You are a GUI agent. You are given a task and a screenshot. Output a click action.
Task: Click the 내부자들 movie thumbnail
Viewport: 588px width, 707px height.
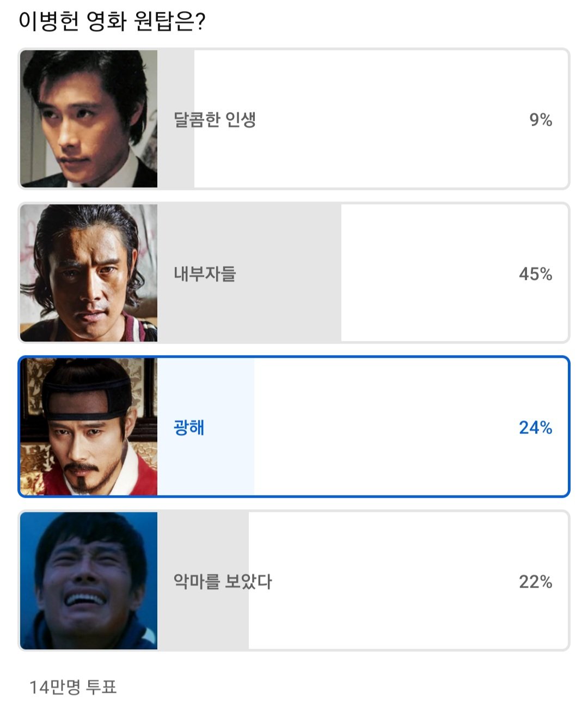(x=89, y=273)
